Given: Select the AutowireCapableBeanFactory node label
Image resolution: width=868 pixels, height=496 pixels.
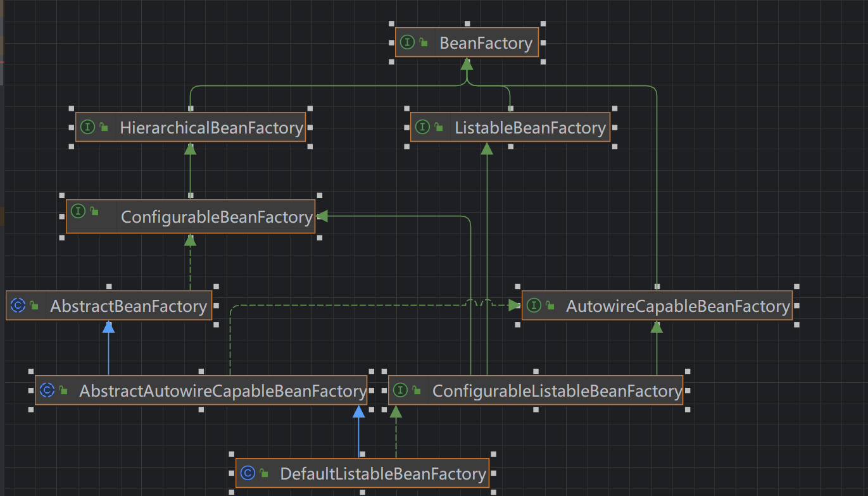Looking at the screenshot, I should tap(677, 306).
